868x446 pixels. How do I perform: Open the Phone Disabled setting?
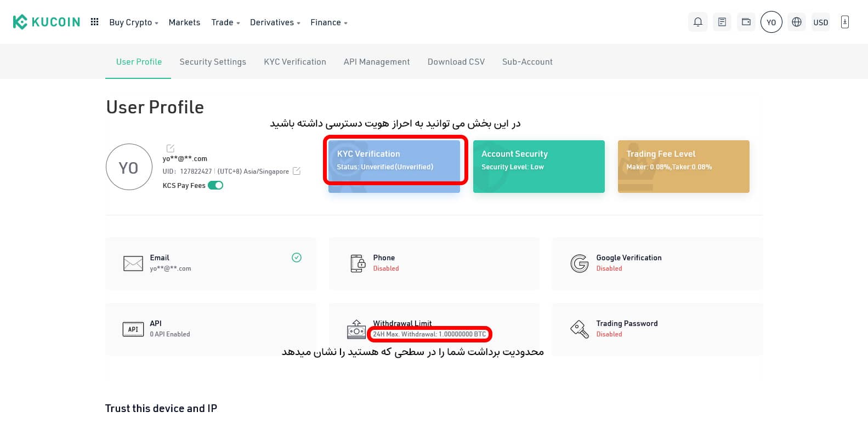[434, 264]
